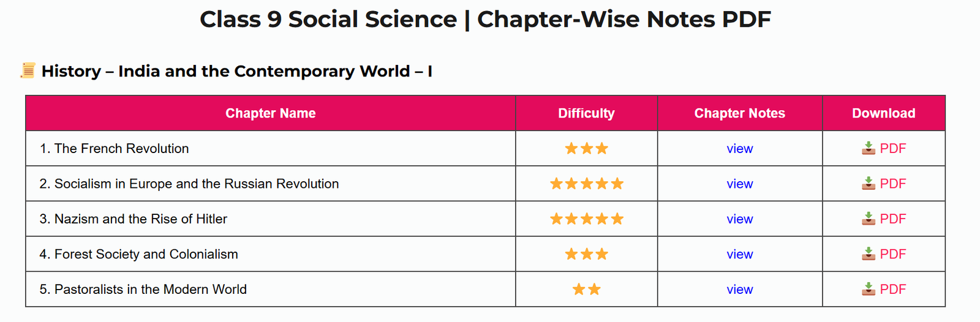Open view link for The French Revolution
The height and width of the screenshot is (322, 980).
click(x=739, y=149)
